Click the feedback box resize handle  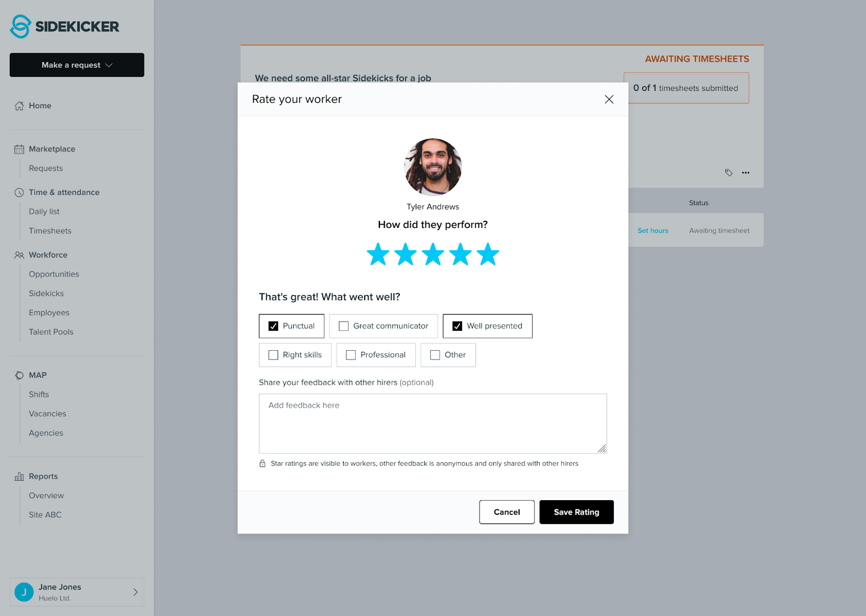602,448
